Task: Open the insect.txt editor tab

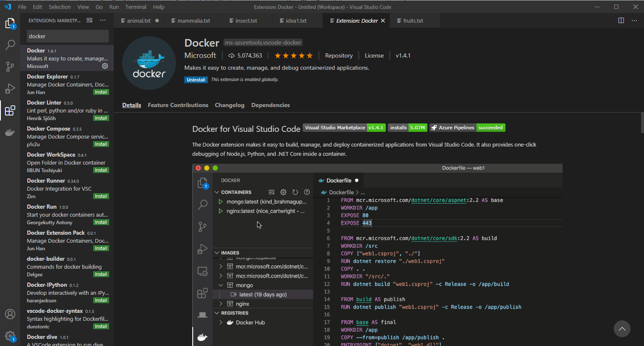Action: [246, 21]
